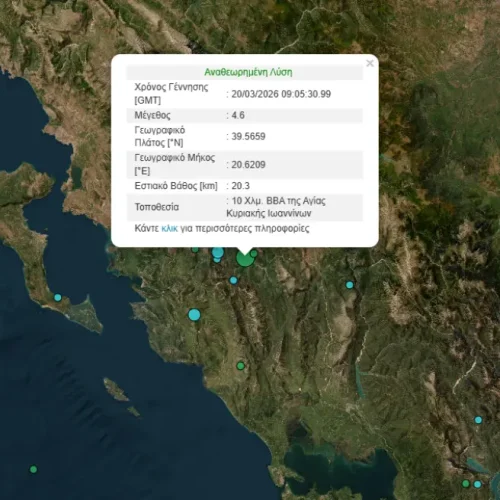Click the half-hidden green marker under the popup edge
This screenshot has height=500, width=500.
(195, 249)
